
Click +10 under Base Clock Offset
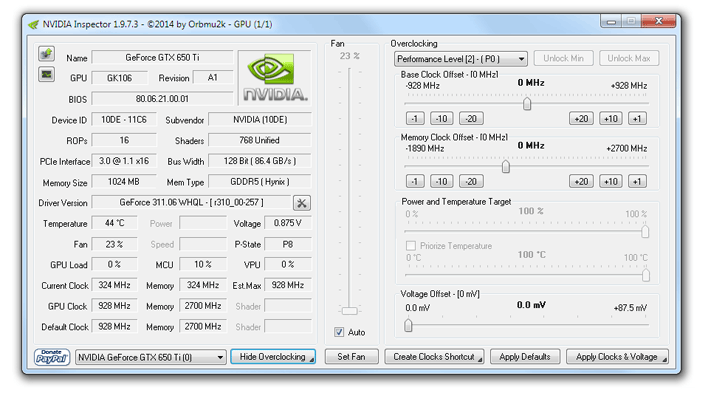(x=611, y=119)
